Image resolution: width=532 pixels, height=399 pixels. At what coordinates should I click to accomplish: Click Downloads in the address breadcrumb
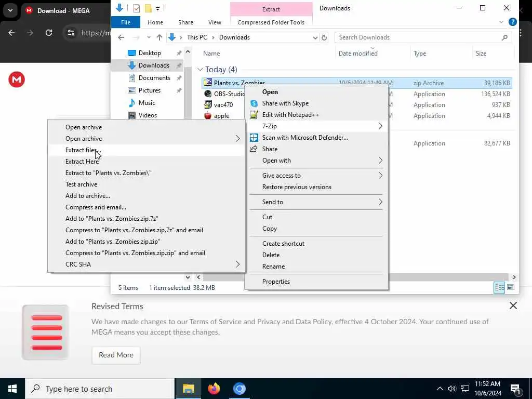point(234,37)
